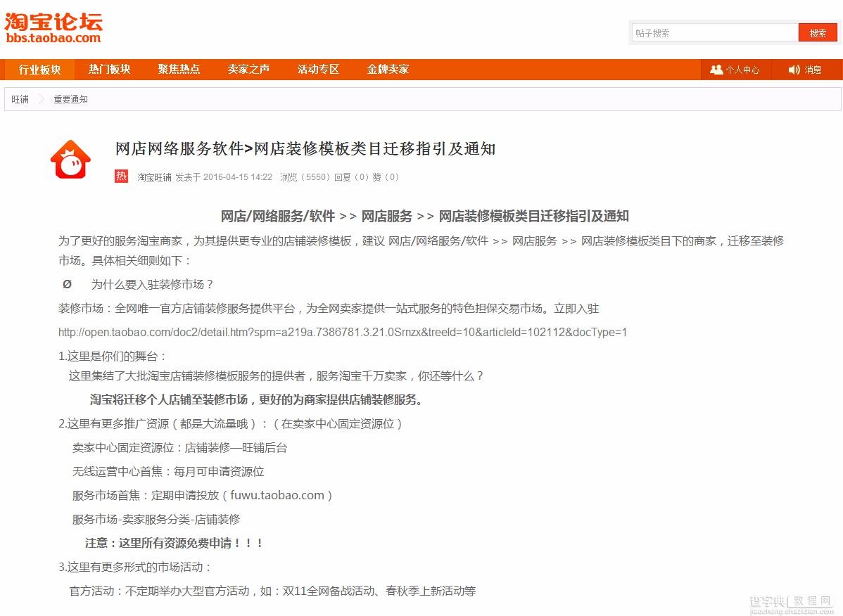
Task: Click the speaker icon beside 消息
Action: click(794, 70)
